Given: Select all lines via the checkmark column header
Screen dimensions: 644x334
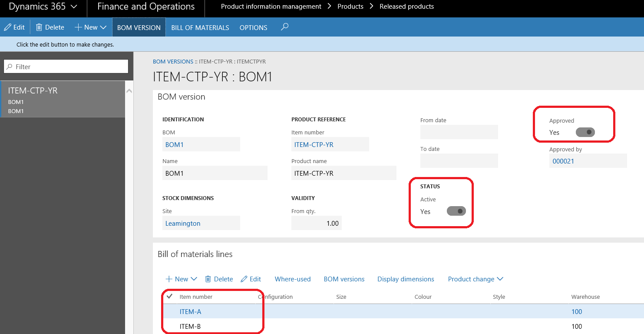Looking at the screenshot, I should (x=169, y=296).
